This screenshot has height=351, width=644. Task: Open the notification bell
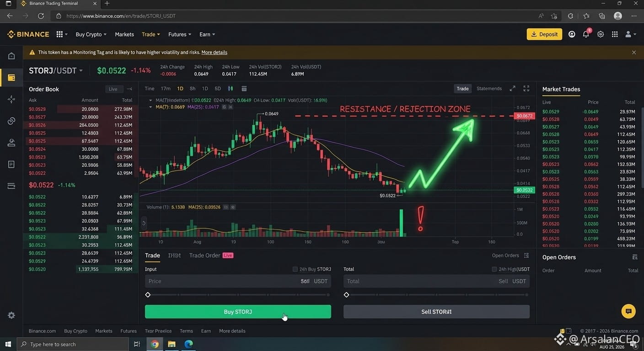coord(586,34)
